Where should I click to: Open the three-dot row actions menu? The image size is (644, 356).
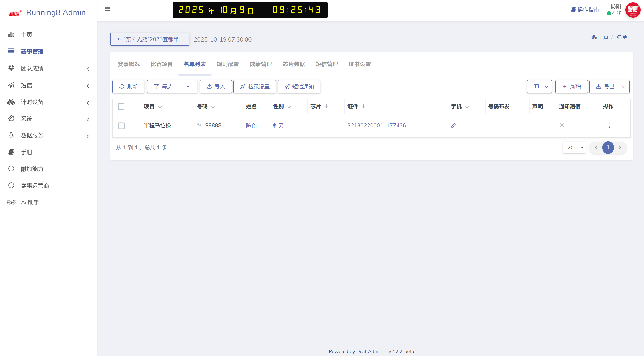tap(609, 125)
